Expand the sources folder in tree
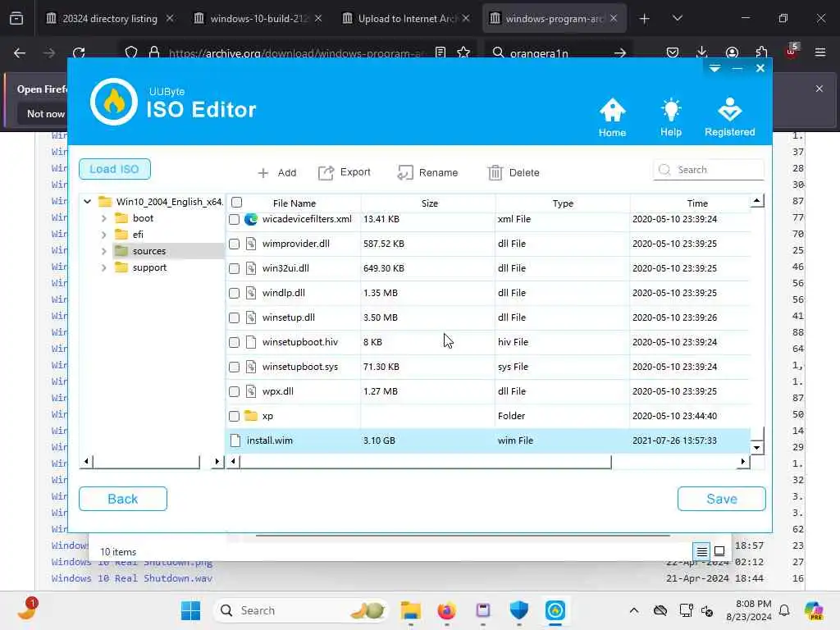 coord(104,251)
